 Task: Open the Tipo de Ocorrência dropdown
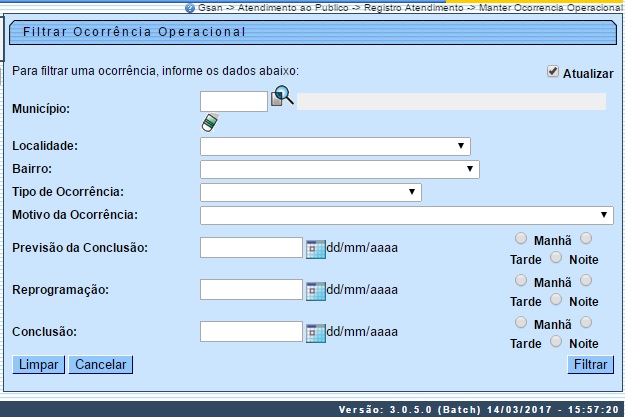click(311, 192)
